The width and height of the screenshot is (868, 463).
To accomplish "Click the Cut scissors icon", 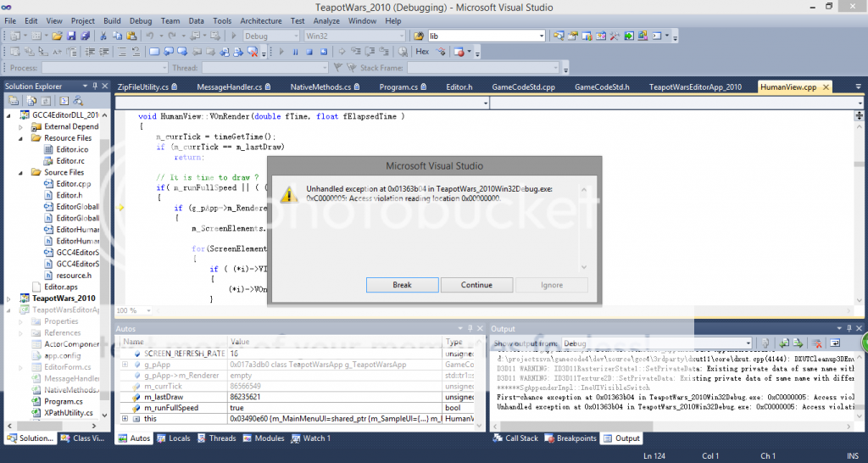I will pos(103,36).
